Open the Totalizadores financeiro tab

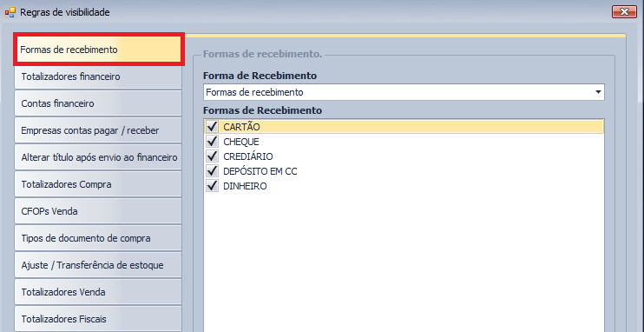[98, 77]
